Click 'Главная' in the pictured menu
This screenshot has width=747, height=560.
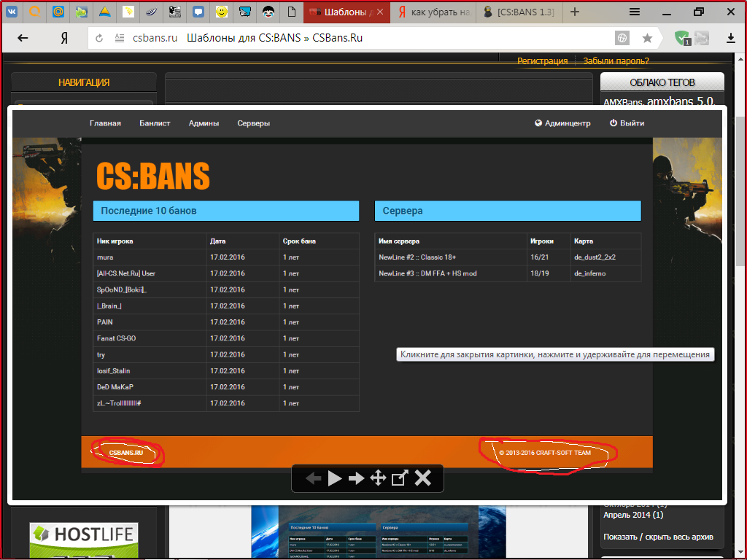105,122
